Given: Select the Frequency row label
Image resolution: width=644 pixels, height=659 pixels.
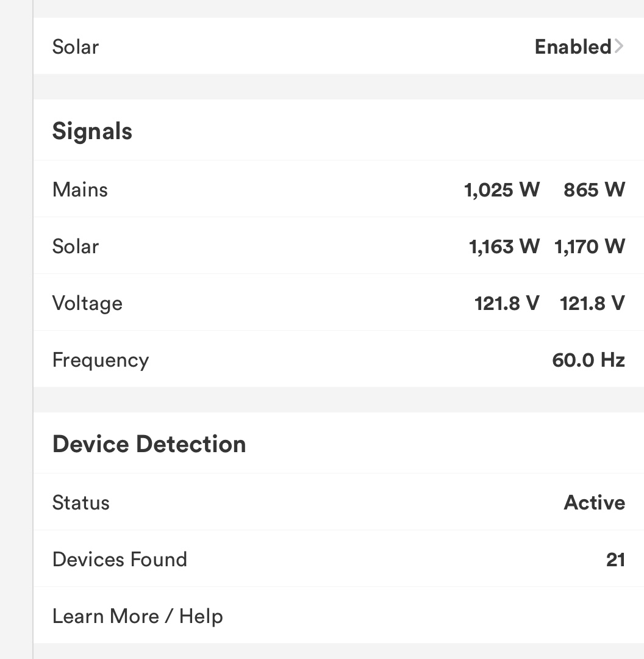Looking at the screenshot, I should [101, 360].
